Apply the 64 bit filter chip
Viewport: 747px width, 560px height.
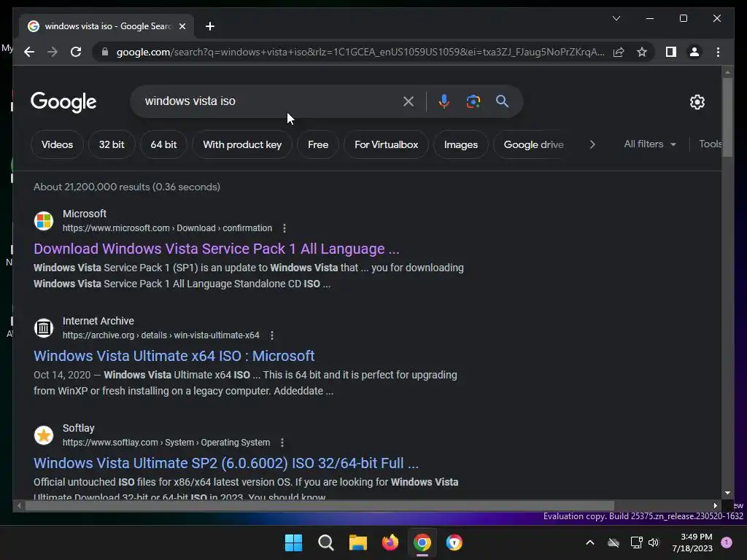coord(163,144)
